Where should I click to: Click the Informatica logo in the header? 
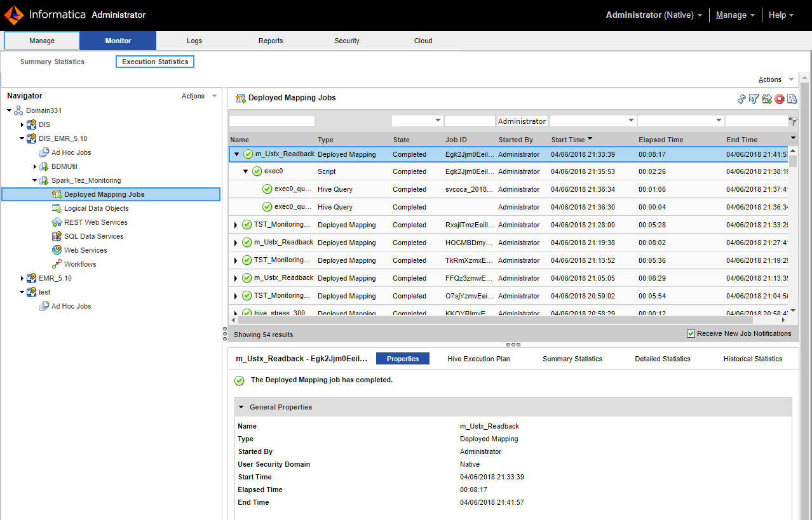point(14,15)
